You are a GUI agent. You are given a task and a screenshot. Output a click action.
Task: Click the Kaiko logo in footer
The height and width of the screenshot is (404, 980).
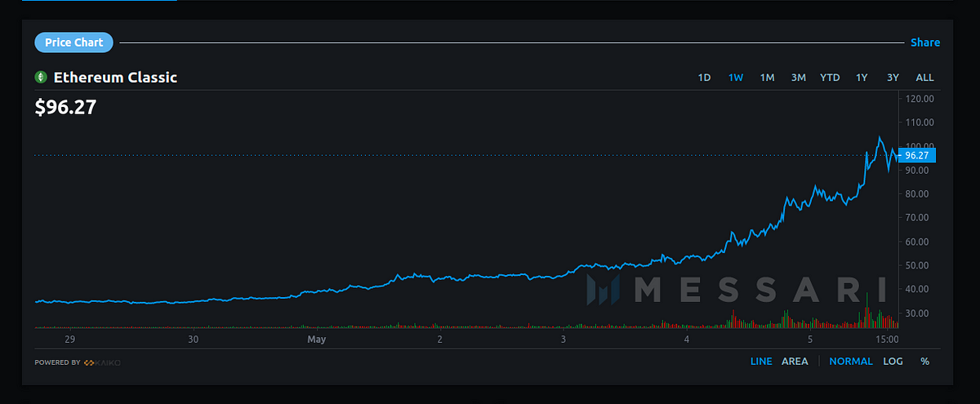[102, 362]
